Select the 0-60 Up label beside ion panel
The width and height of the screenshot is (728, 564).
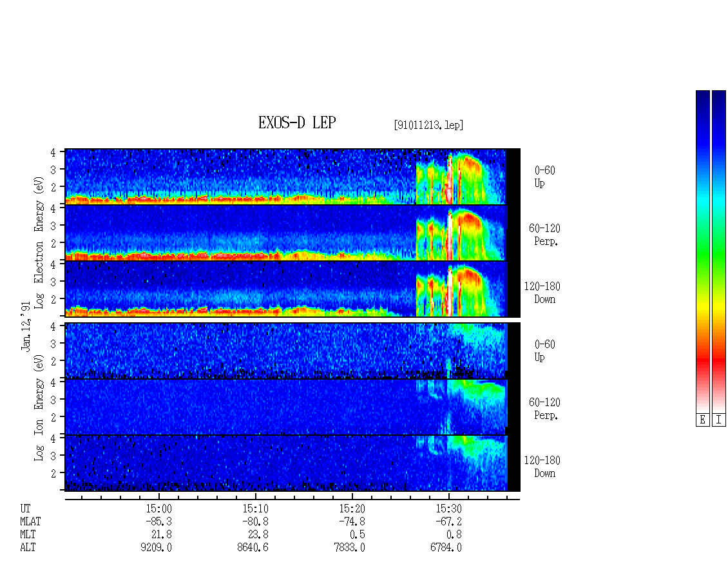544,351
